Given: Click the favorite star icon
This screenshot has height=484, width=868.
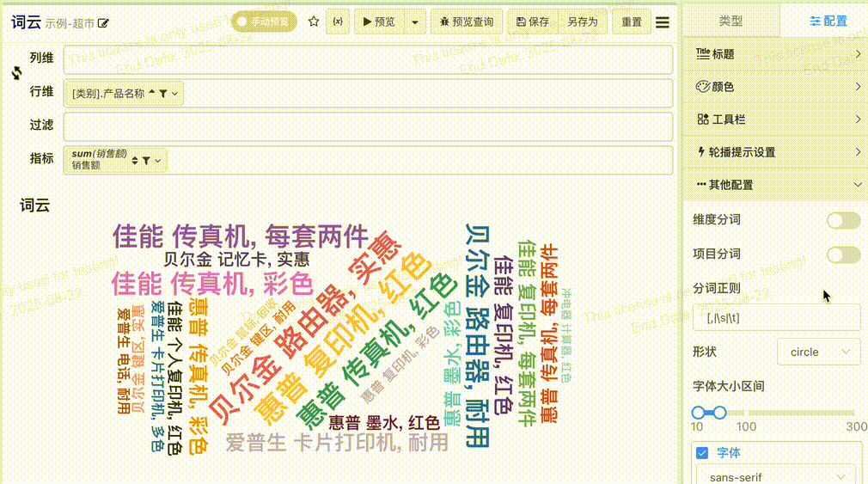Looking at the screenshot, I should tap(314, 21).
